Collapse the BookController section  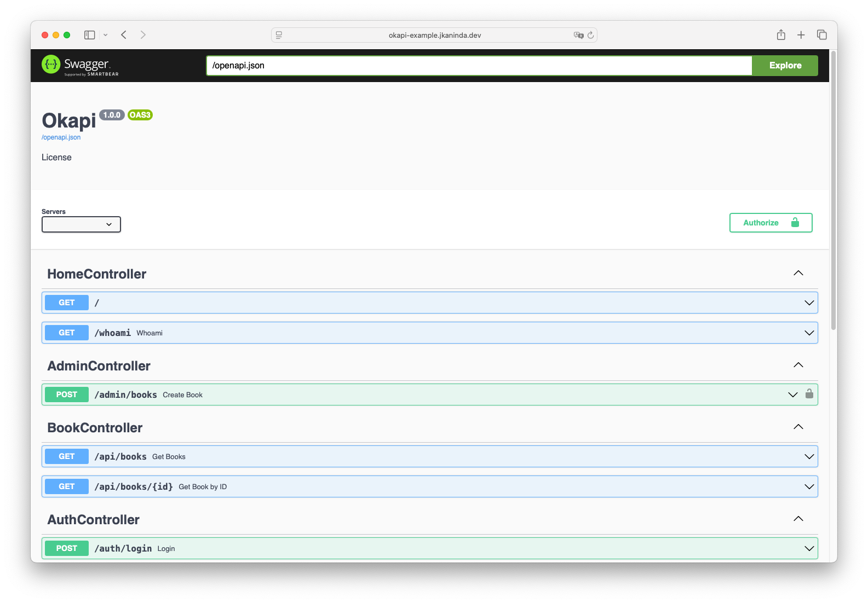[x=798, y=427]
